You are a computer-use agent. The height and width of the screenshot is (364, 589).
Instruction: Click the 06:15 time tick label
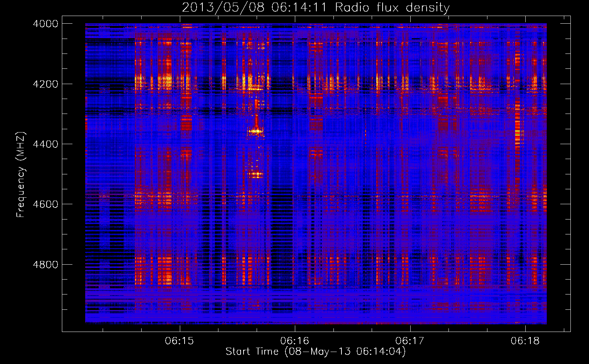[x=179, y=341]
